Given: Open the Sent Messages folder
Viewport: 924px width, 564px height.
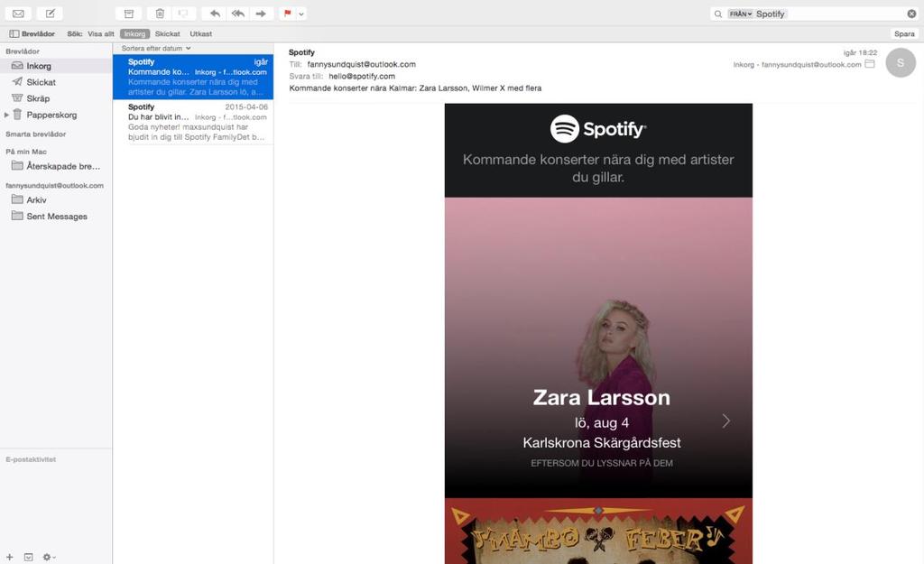Looking at the screenshot, I should pos(56,217).
